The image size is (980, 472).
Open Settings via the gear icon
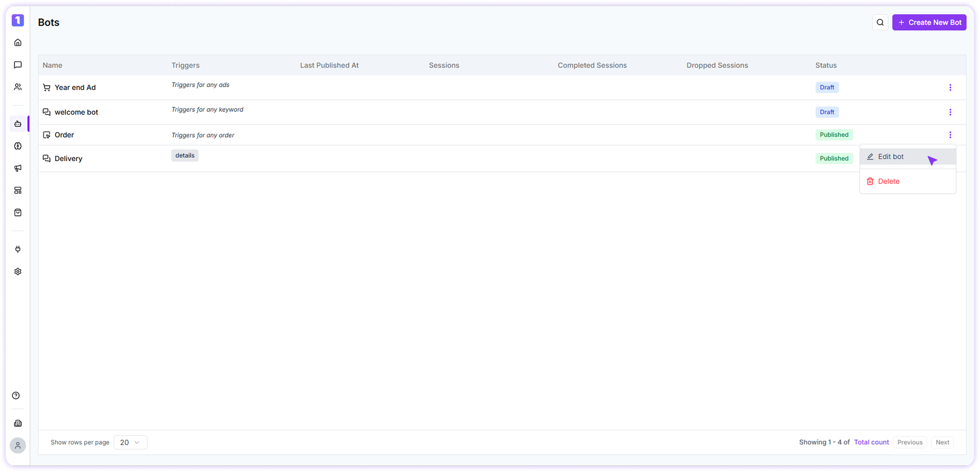18,271
